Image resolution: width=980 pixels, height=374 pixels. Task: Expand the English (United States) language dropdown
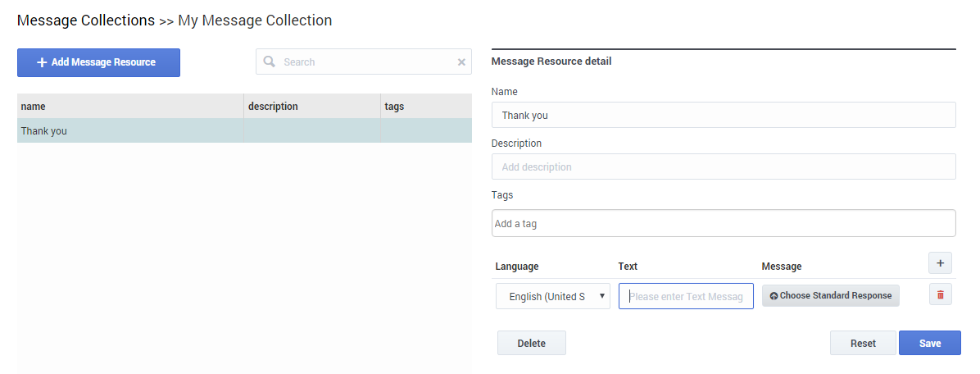[552, 297]
